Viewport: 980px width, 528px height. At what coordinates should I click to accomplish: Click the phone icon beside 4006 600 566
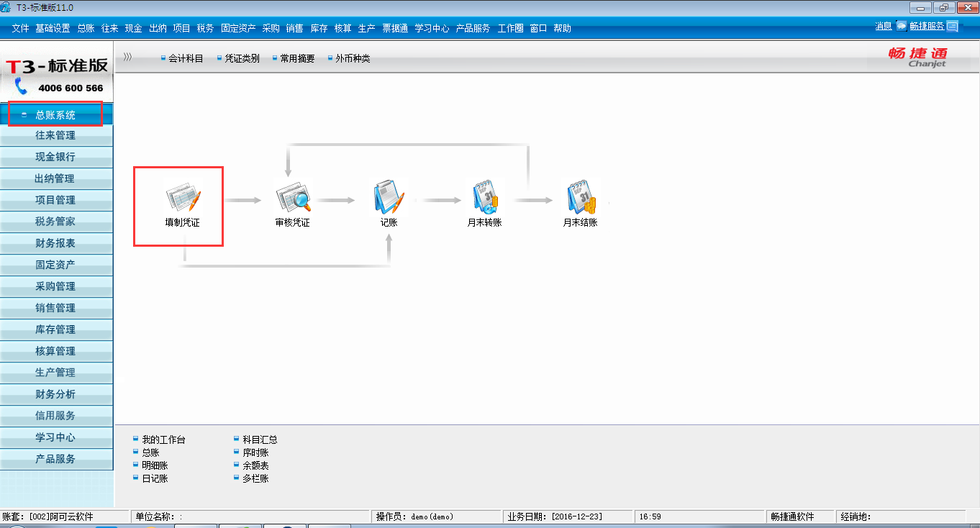[22, 88]
